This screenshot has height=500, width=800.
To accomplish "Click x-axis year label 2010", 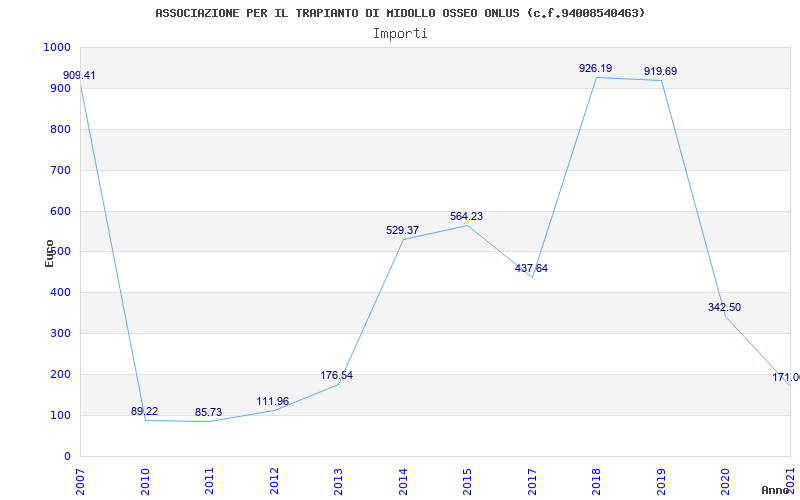I will [x=145, y=482].
